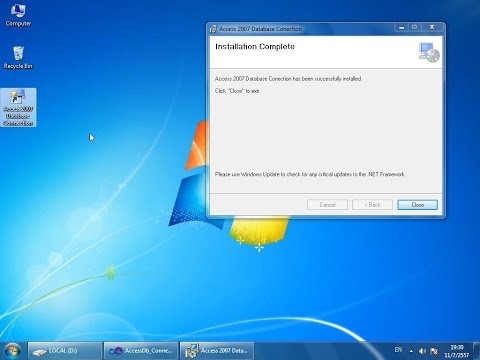Click the 'Click "Close" to exit' text
Image resolution: width=480 pixels, height=360 pixels.
pos(237,91)
